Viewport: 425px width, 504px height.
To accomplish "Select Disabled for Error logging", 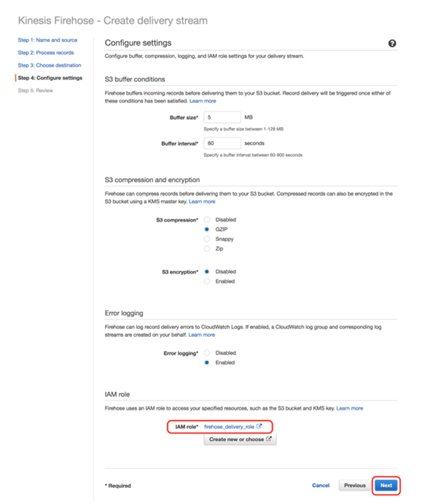I will (207, 353).
